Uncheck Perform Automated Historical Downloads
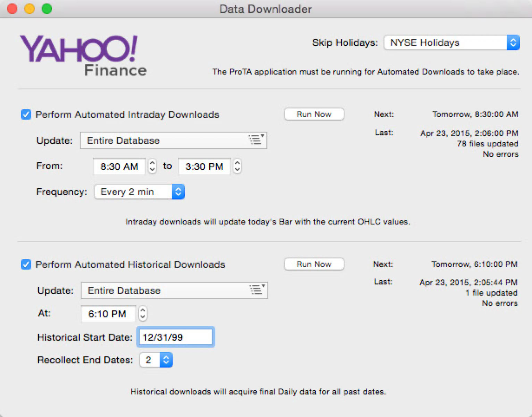The height and width of the screenshot is (417, 532). point(26,264)
